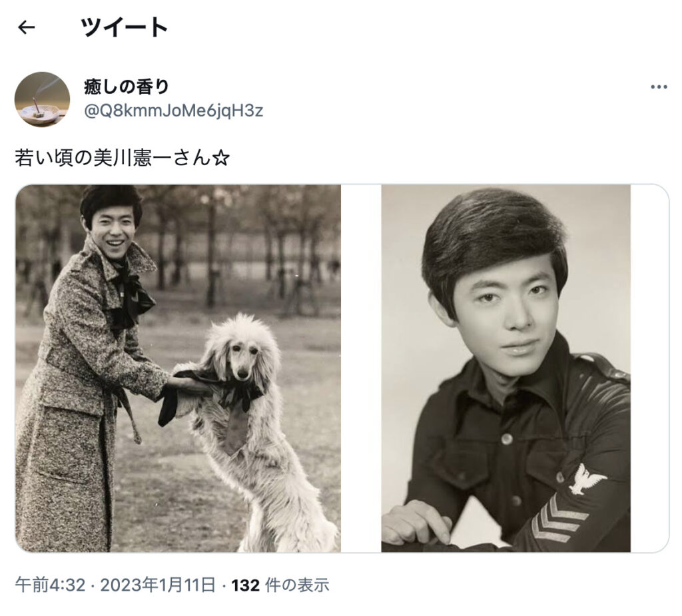Click the trees in left photo background

click(244, 244)
